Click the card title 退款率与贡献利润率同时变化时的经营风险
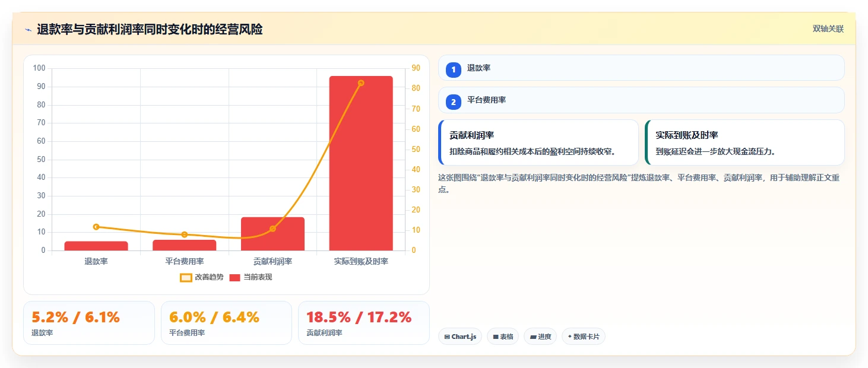 [150, 29]
